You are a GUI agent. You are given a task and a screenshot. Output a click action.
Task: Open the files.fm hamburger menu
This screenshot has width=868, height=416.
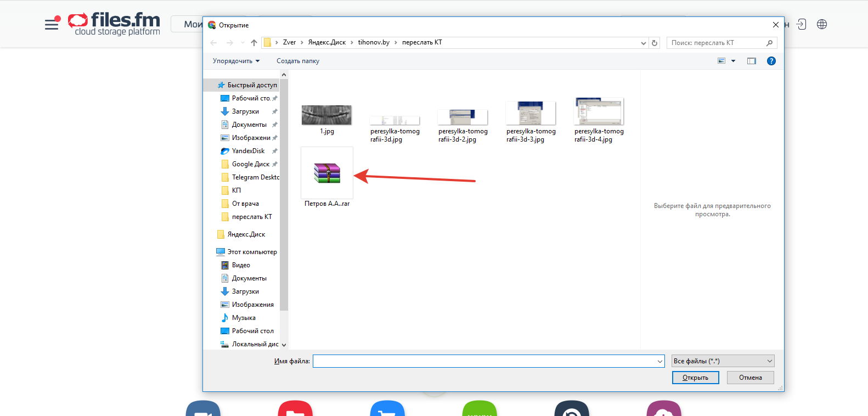click(x=52, y=24)
